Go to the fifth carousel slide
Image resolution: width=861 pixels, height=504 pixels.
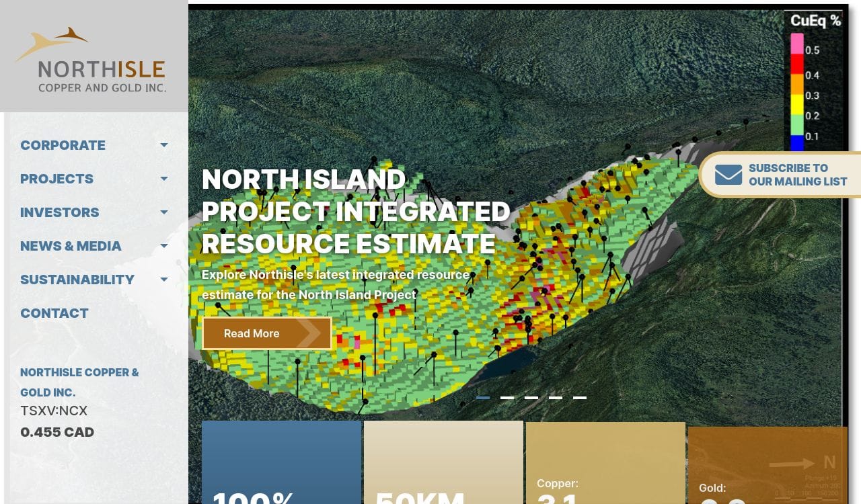point(580,398)
